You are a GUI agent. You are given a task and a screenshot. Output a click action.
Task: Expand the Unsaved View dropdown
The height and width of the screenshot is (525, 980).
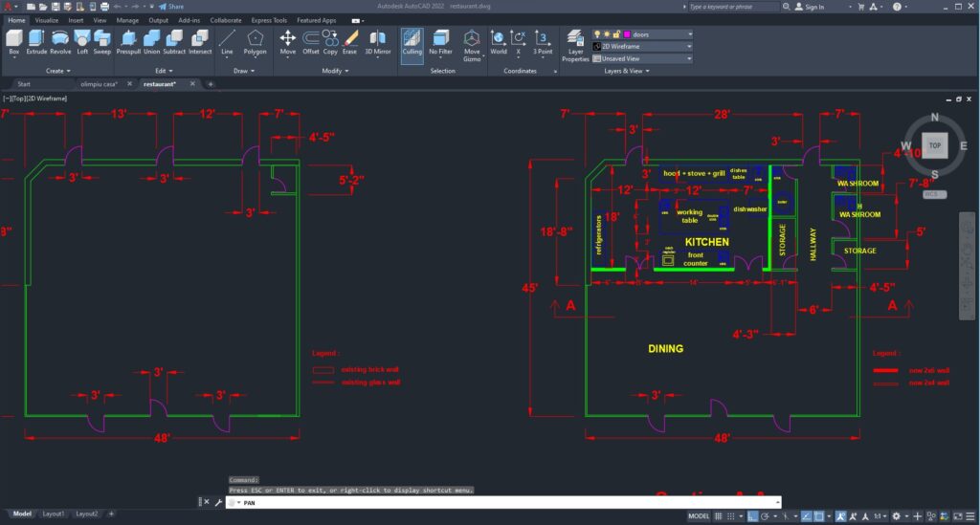[x=688, y=58]
